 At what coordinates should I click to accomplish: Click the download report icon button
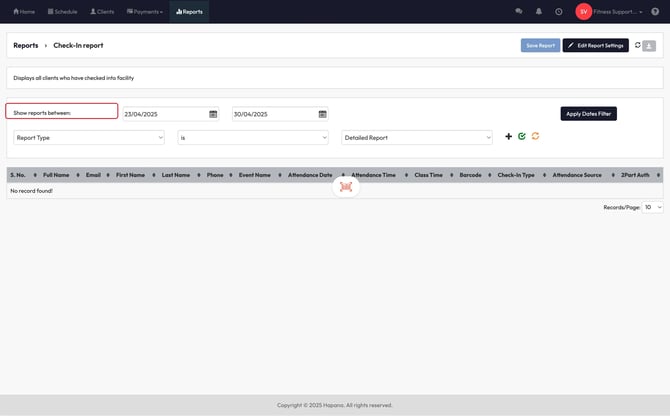(650, 45)
